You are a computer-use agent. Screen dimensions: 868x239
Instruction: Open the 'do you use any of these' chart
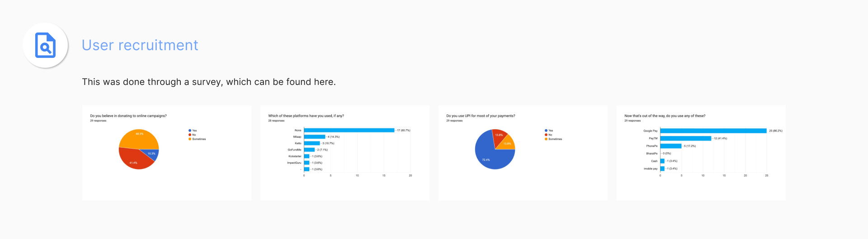coord(701,153)
